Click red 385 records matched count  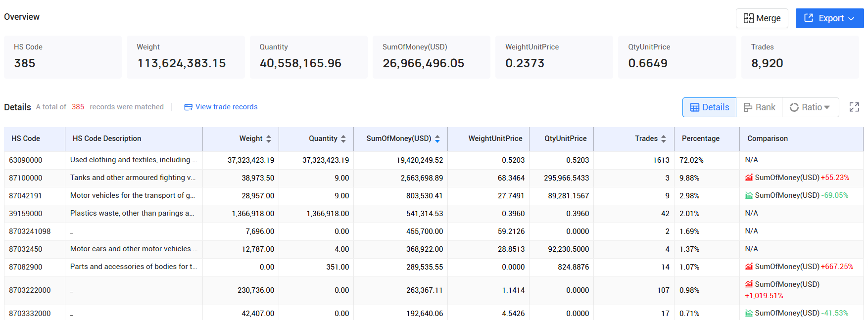(78, 107)
